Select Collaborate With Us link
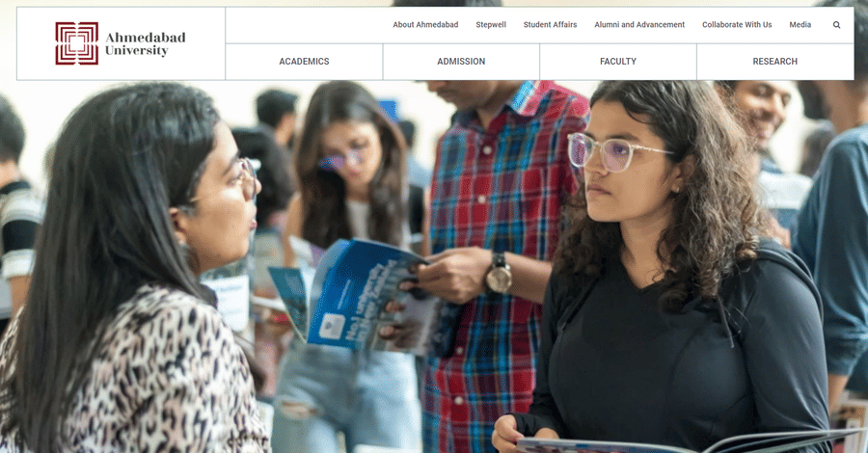868x453 pixels. [737, 25]
